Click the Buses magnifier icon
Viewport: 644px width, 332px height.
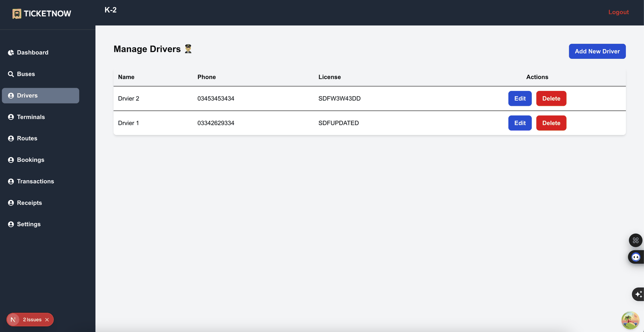[x=11, y=74]
